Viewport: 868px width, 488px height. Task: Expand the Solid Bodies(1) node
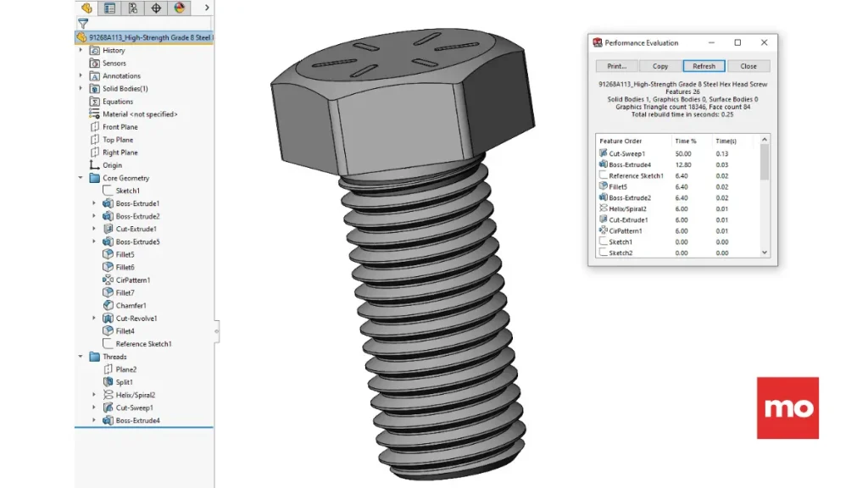tap(81, 88)
